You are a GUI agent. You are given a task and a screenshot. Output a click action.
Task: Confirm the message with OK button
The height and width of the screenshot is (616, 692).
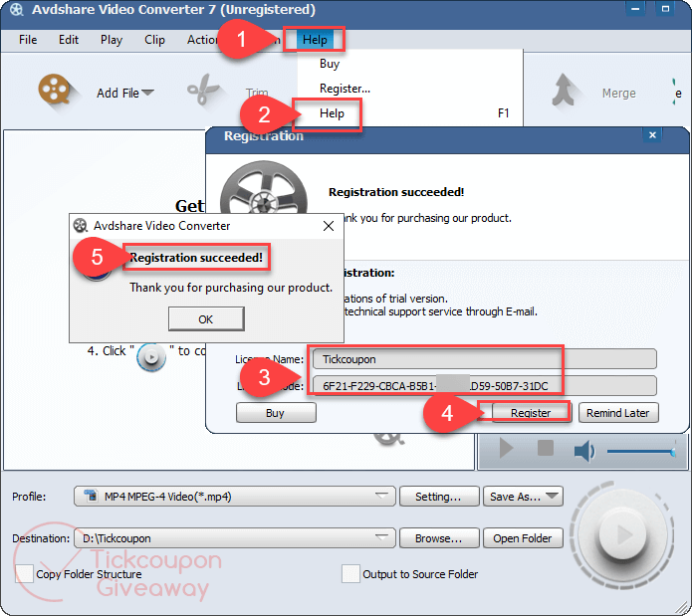(x=206, y=318)
